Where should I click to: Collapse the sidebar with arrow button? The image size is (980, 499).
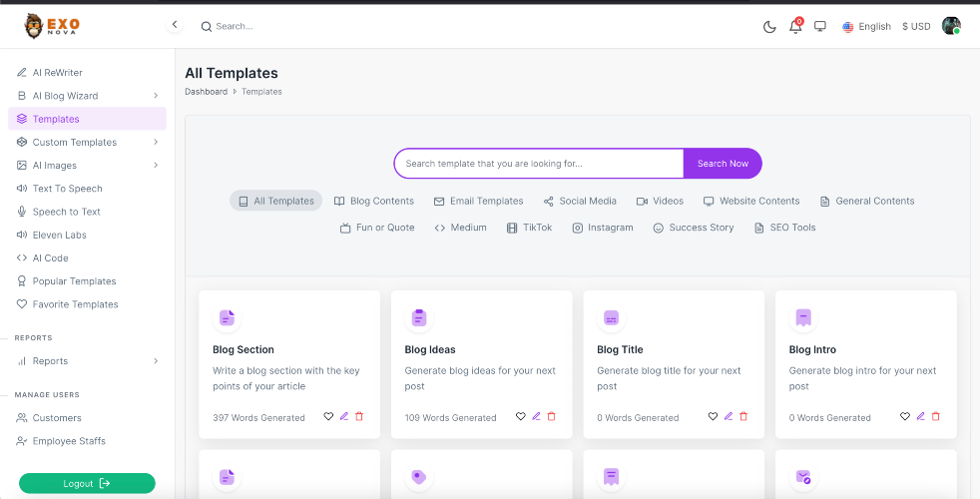click(175, 24)
